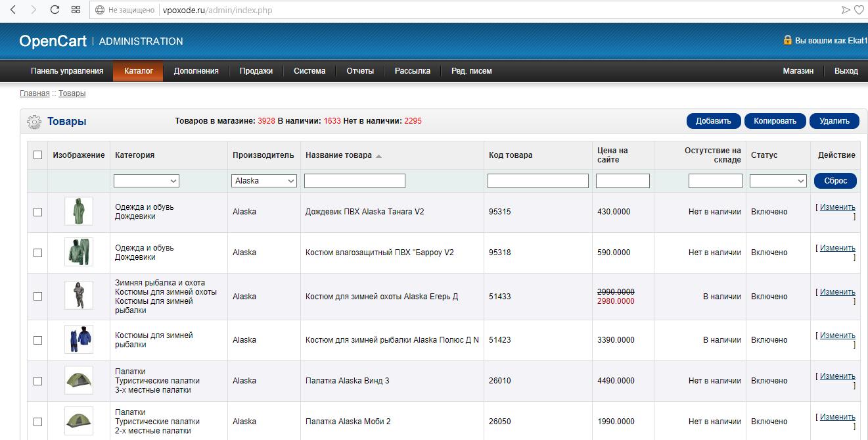
Task: Open the Статус filter dropdown
Action: (778, 181)
